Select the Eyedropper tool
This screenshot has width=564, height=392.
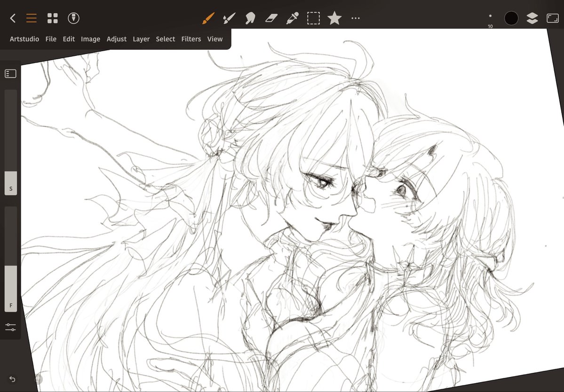click(293, 18)
